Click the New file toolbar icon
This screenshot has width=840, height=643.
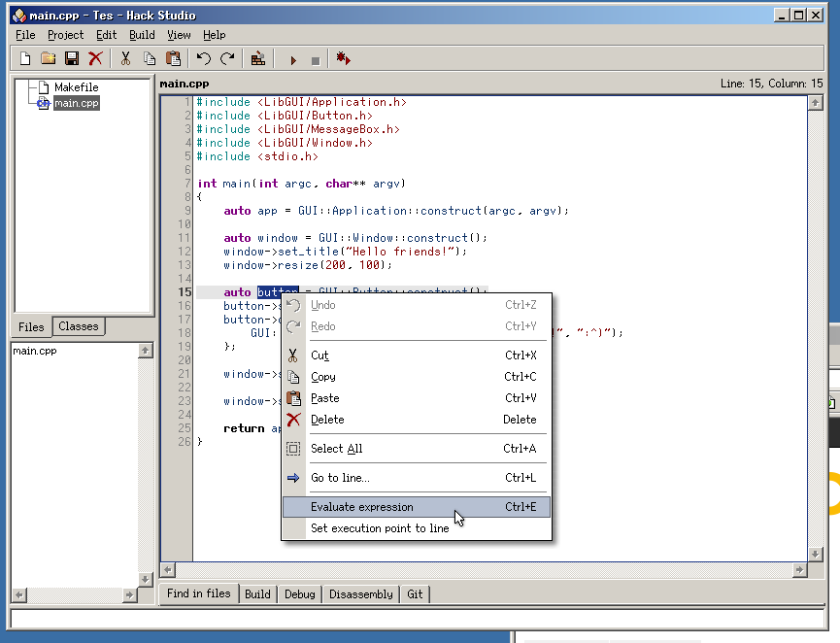click(25, 58)
